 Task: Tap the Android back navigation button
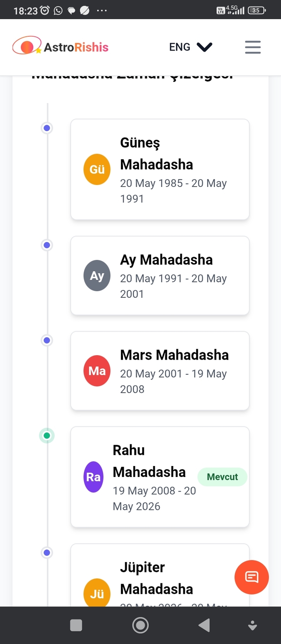coord(204,625)
